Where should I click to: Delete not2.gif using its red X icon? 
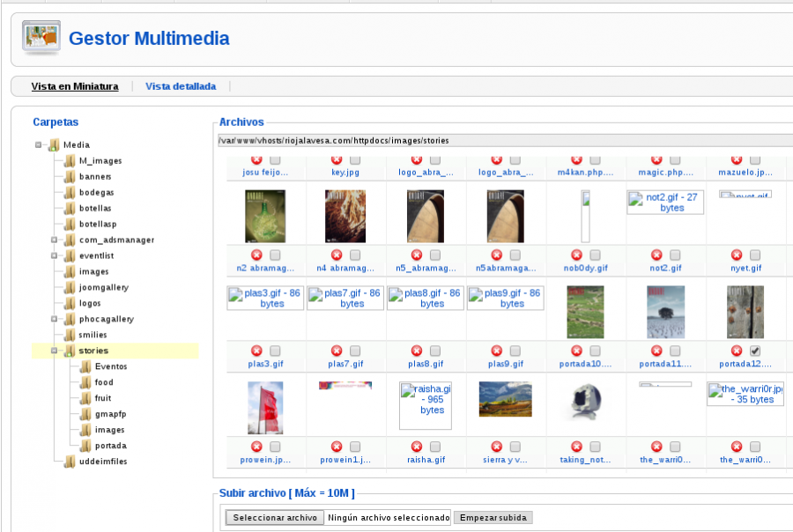point(656,255)
